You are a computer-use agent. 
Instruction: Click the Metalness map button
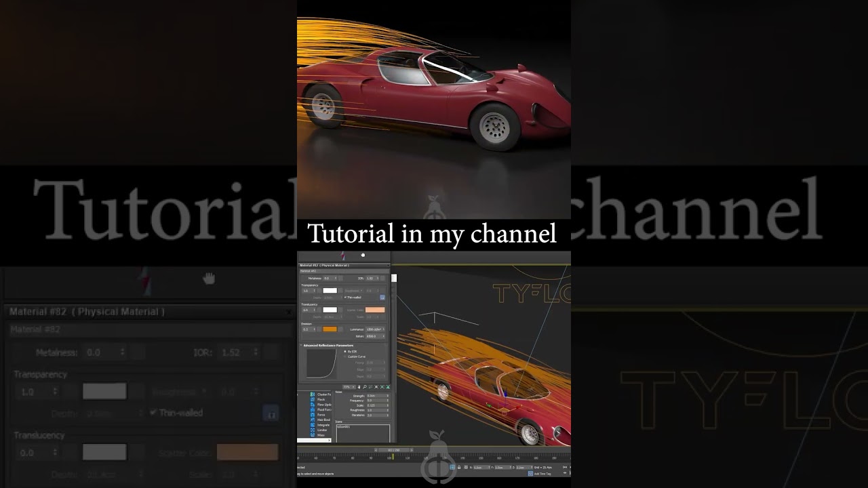coord(341,279)
